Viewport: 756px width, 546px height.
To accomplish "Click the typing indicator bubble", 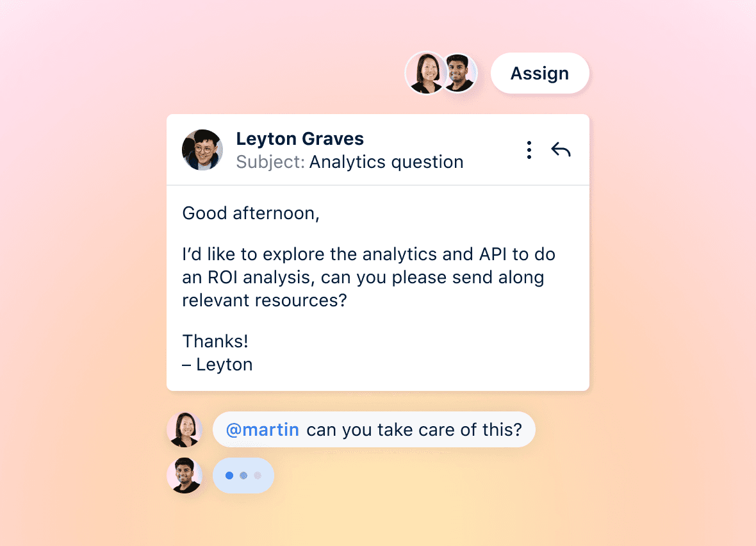I will [243, 475].
